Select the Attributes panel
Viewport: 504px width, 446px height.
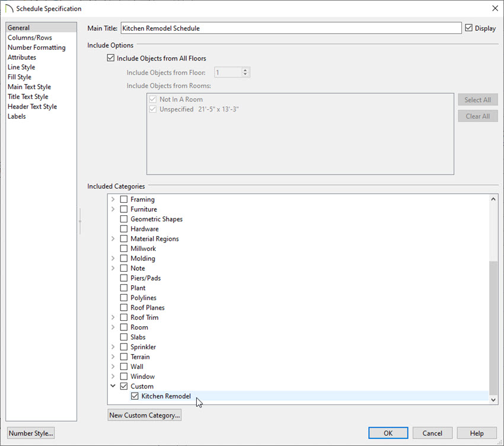pyautogui.click(x=22, y=57)
